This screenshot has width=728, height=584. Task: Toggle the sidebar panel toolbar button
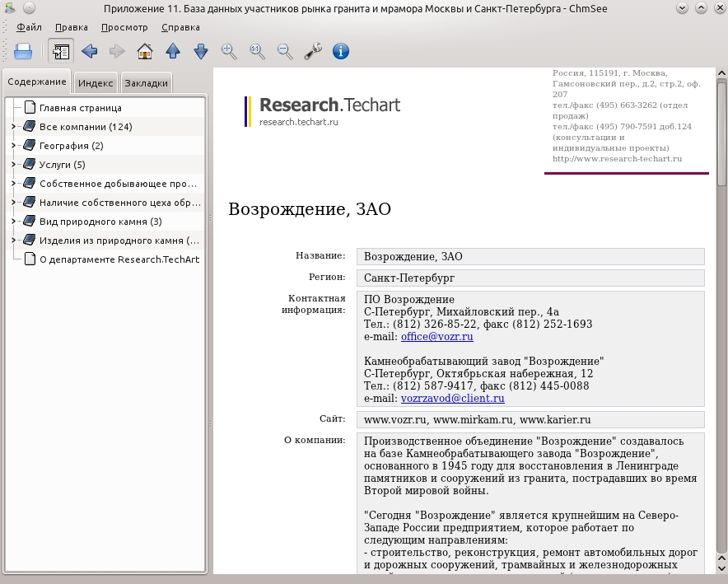pos(61,51)
